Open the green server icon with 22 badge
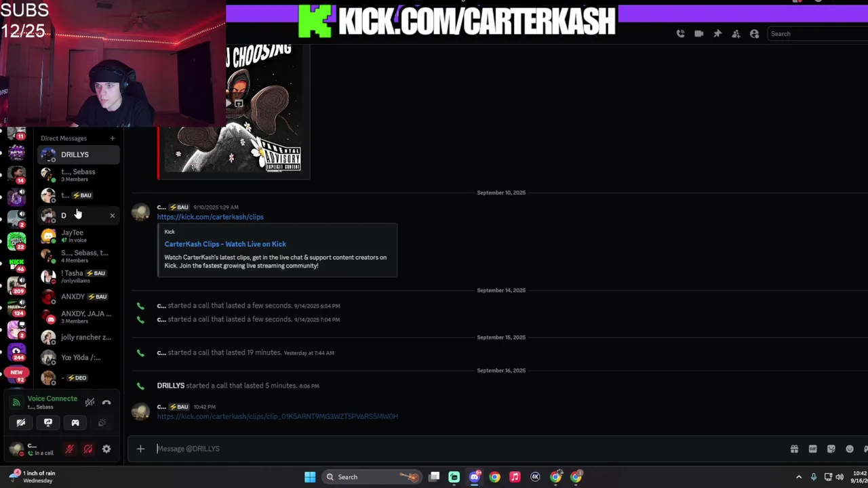This screenshot has height=488, width=868. coord(17,242)
